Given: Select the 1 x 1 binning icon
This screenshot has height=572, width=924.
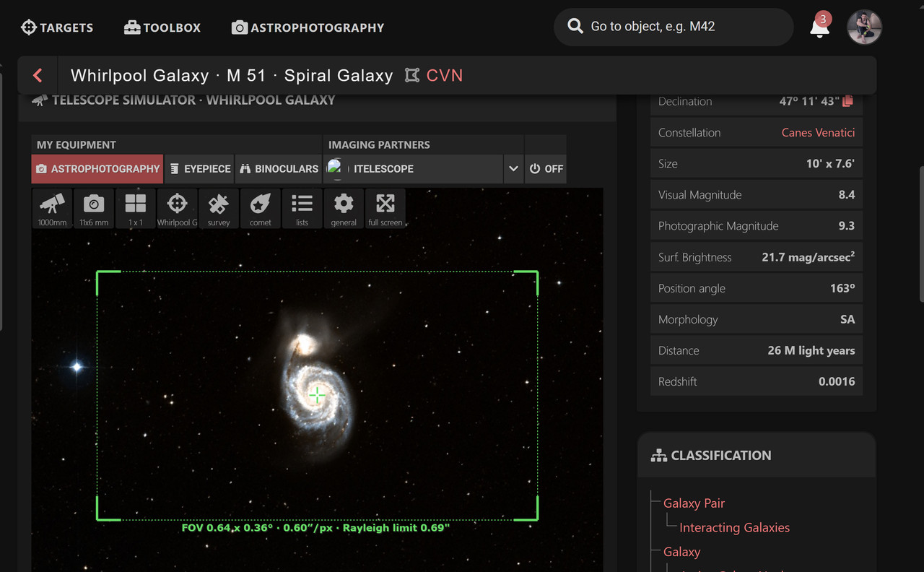Looking at the screenshot, I should click(135, 208).
